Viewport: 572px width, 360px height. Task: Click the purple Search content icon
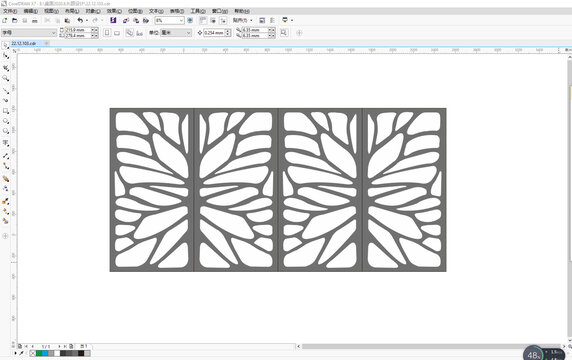point(113,20)
